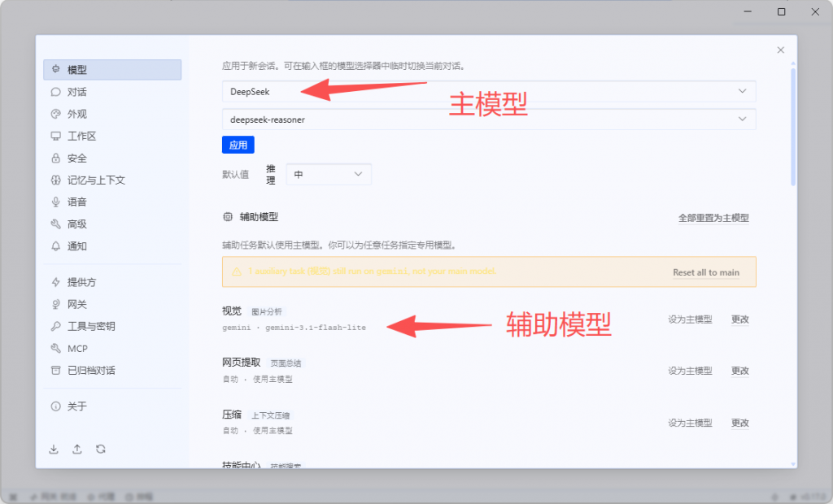Click the info icon beside 关于
Image resolution: width=833 pixels, height=504 pixels.
[x=56, y=406]
